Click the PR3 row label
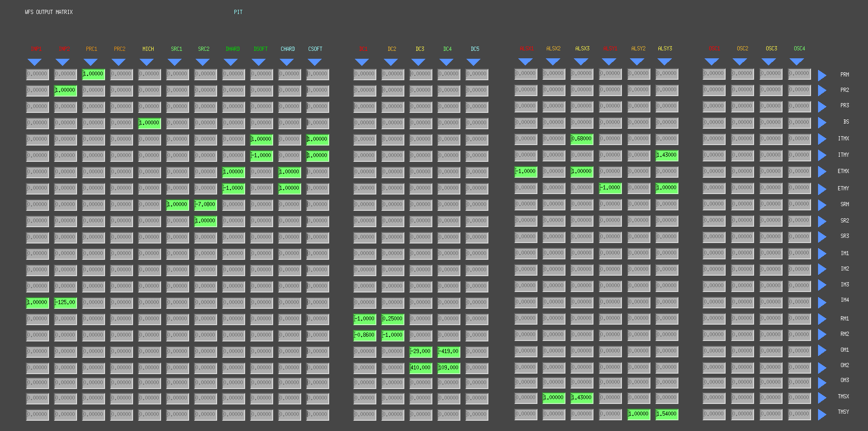 (845, 106)
